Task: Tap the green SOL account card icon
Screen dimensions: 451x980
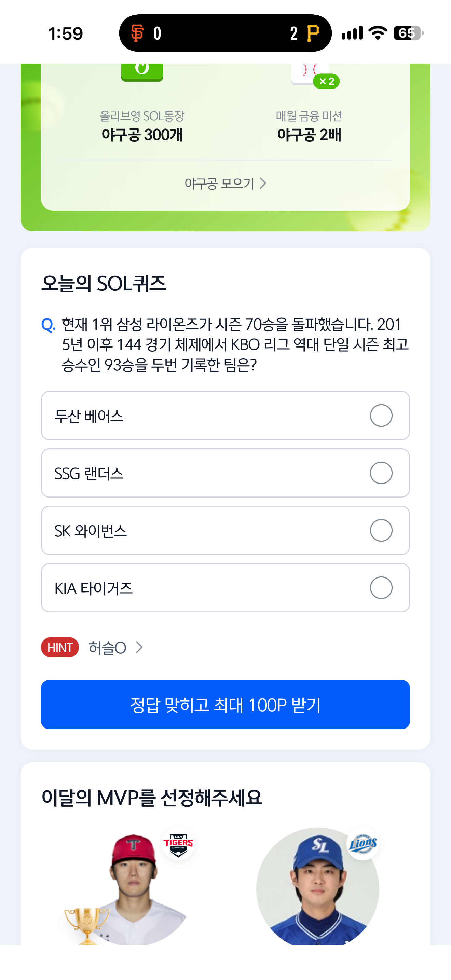Action: tap(142, 72)
